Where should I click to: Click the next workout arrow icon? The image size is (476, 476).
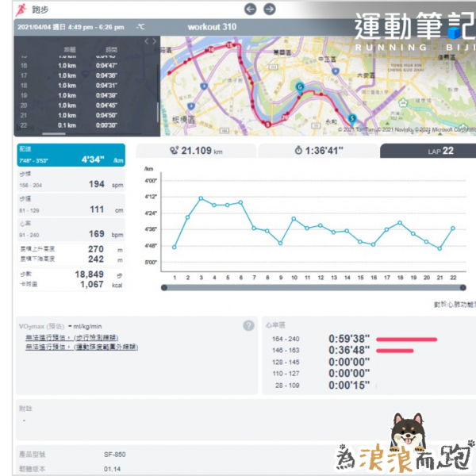pos(270,10)
